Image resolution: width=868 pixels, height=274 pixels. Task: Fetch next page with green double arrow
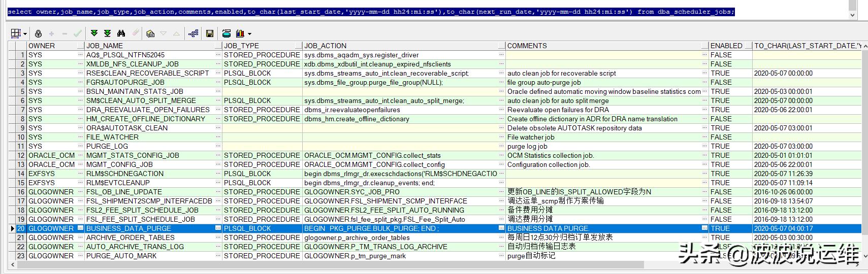pos(94,33)
